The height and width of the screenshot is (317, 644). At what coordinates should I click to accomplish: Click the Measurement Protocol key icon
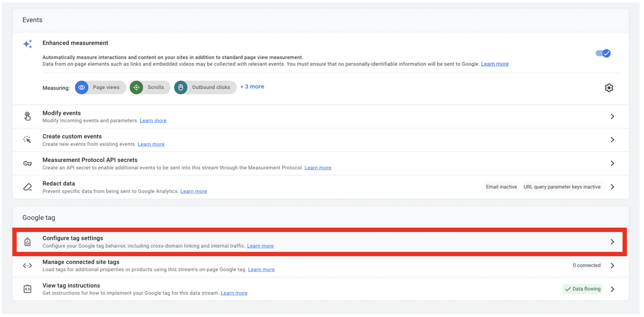pos(27,163)
